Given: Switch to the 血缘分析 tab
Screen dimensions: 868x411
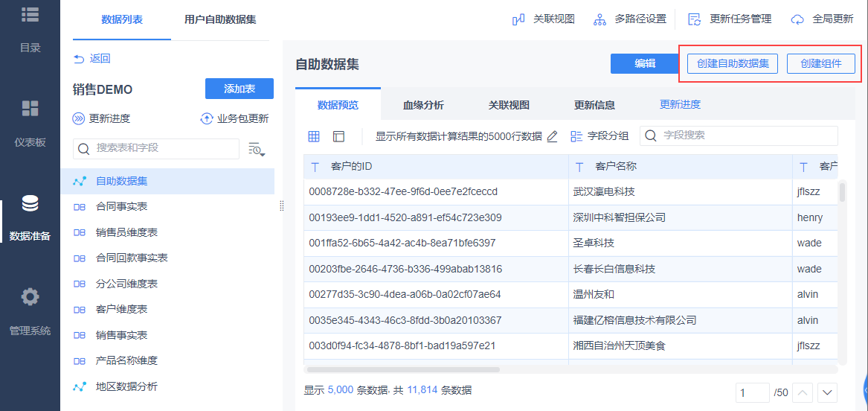Looking at the screenshot, I should coord(423,105).
